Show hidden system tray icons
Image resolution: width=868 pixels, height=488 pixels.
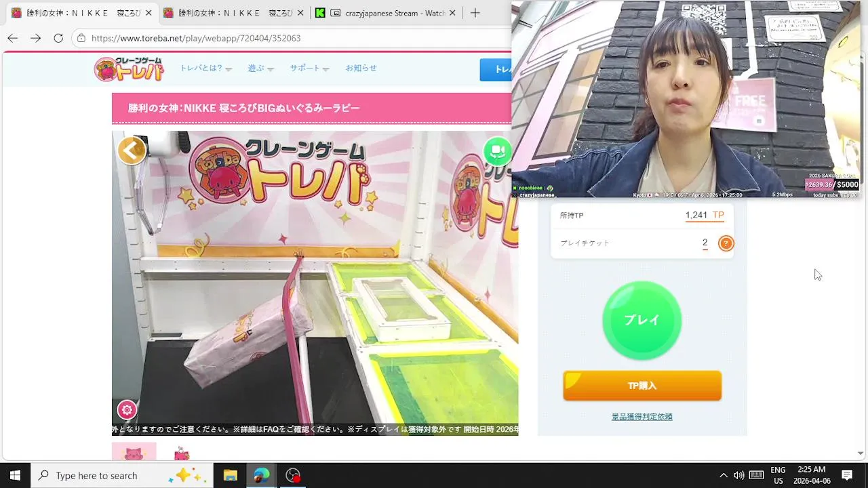(723, 475)
